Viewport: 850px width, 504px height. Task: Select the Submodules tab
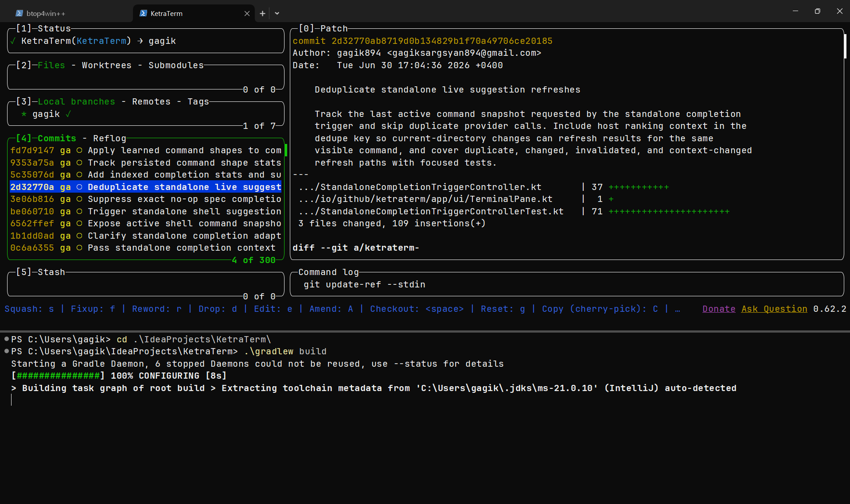(176, 65)
